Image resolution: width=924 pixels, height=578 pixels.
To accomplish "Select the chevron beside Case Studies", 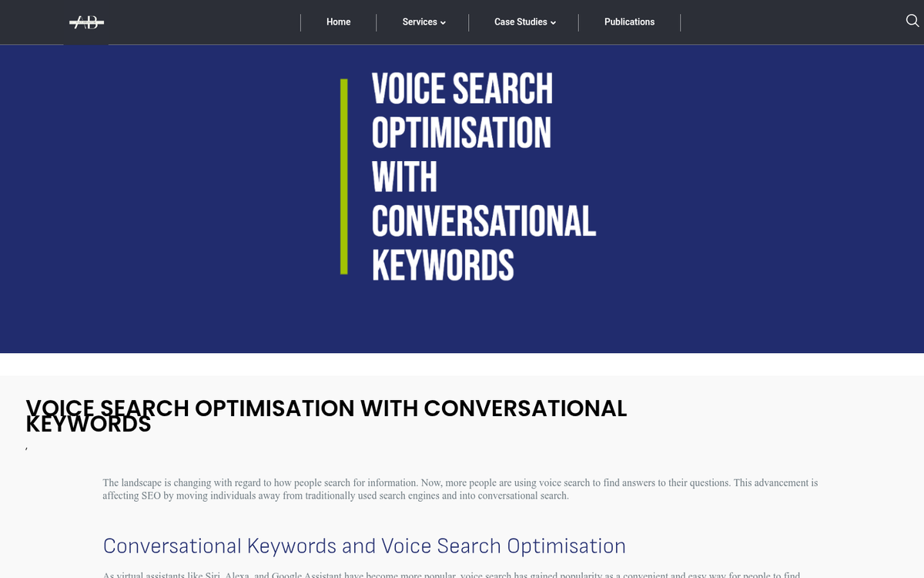I will [553, 23].
